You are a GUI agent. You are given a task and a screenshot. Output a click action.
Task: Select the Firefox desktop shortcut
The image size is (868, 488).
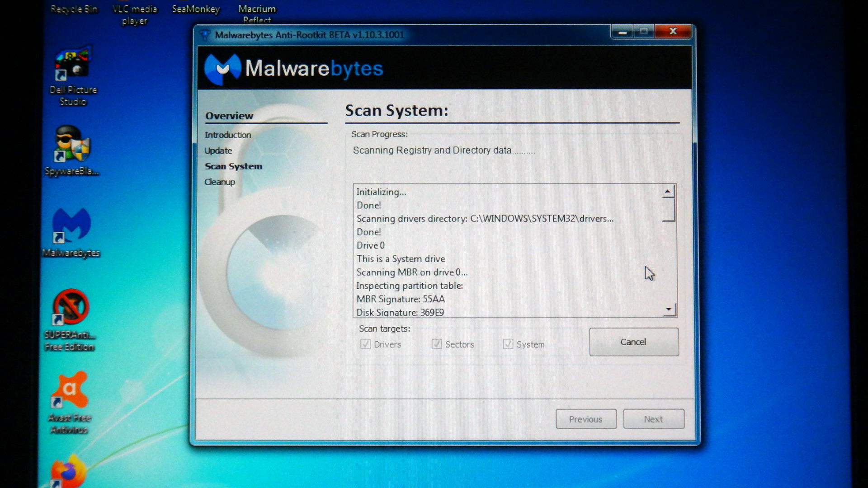click(x=68, y=472)
